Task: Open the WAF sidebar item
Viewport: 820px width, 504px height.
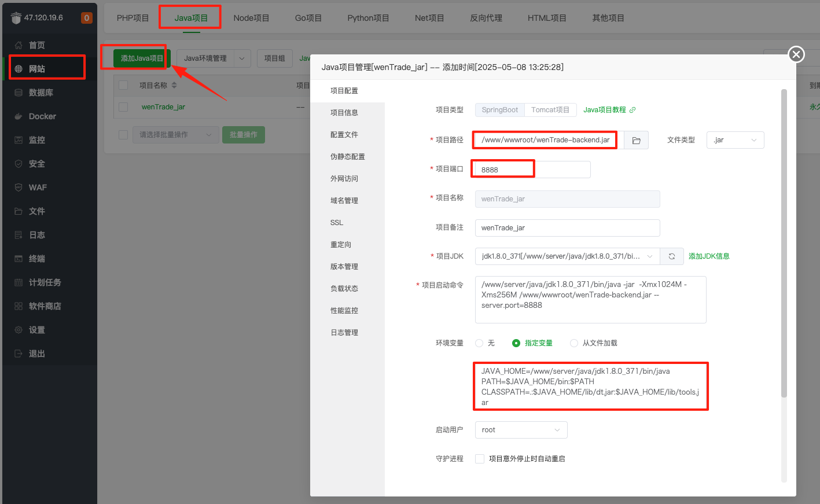Action: [50, 187]
